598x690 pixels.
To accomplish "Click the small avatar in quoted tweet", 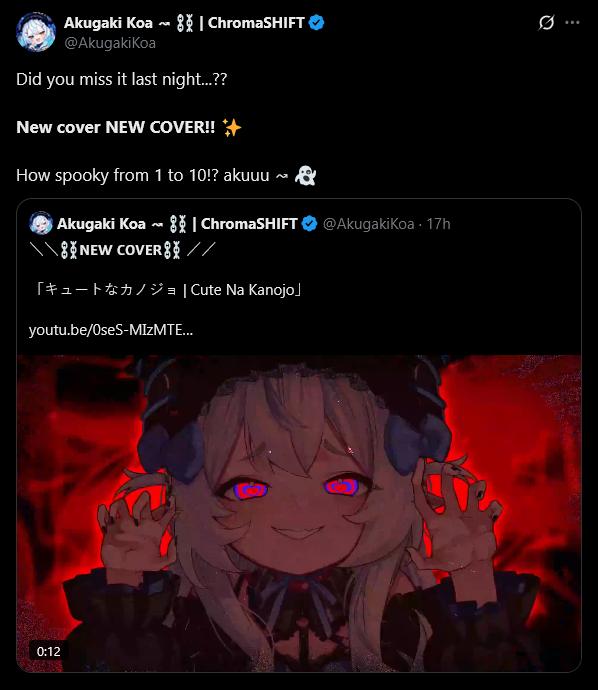I will (41, 223).
